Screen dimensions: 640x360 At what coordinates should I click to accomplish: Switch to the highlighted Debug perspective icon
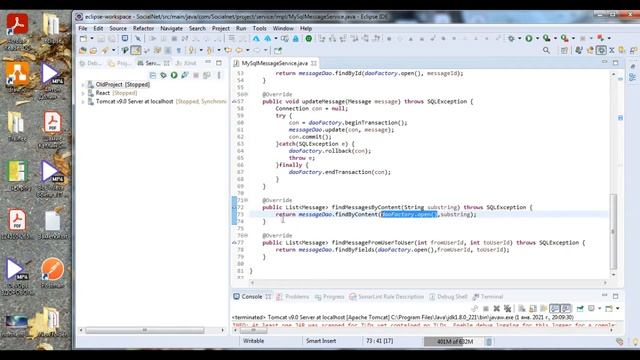tap(601, 50)
